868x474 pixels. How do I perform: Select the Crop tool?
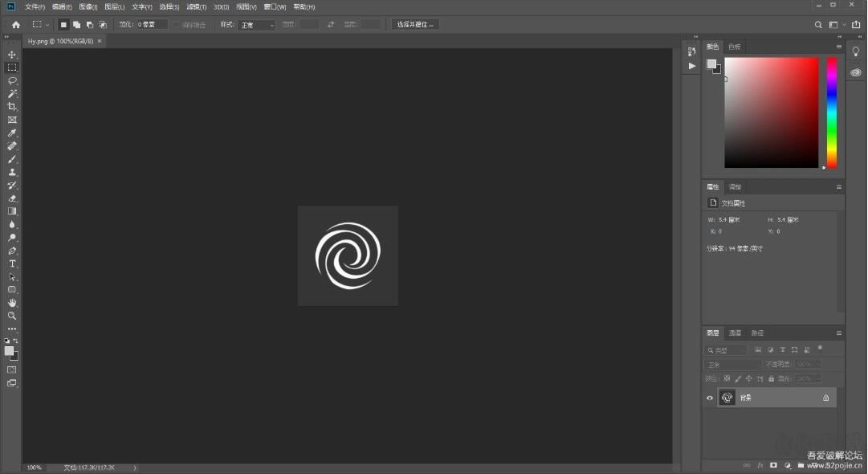coord(12,105)
